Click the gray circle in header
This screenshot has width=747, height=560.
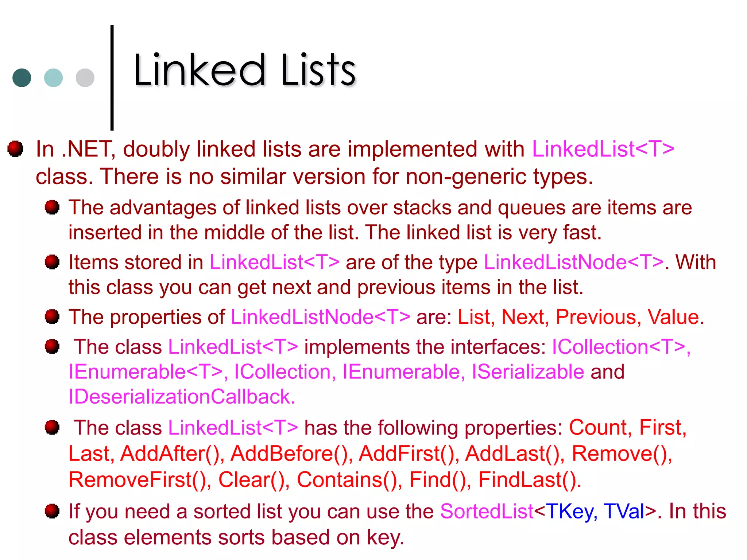(x=85, y=78)
